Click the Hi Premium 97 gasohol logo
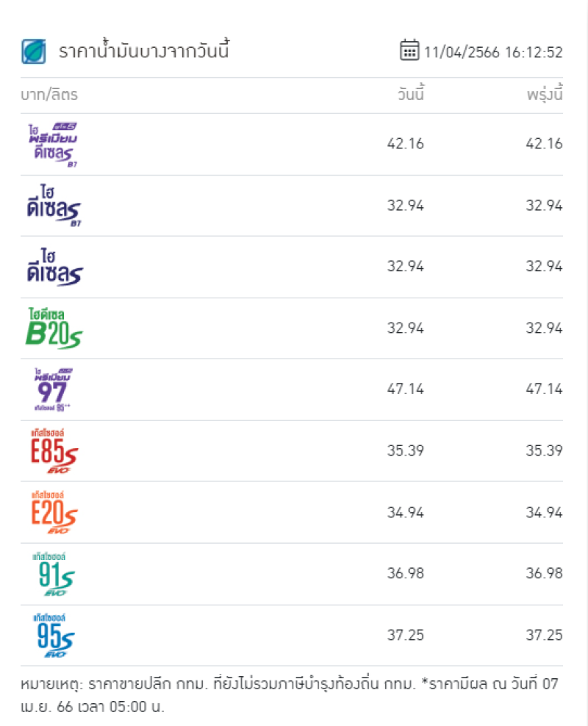 [53, 389]
